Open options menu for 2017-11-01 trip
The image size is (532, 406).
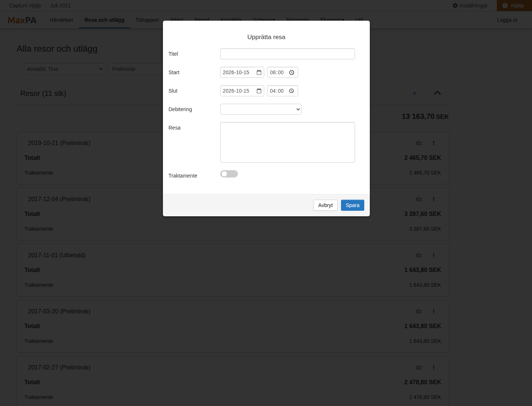point(434,255)
